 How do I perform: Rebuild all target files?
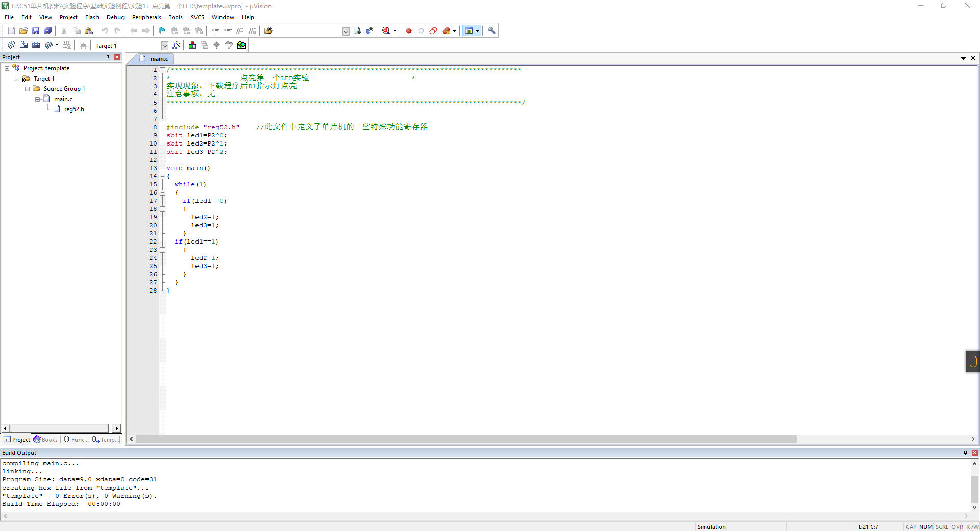(x=36, y=45)
